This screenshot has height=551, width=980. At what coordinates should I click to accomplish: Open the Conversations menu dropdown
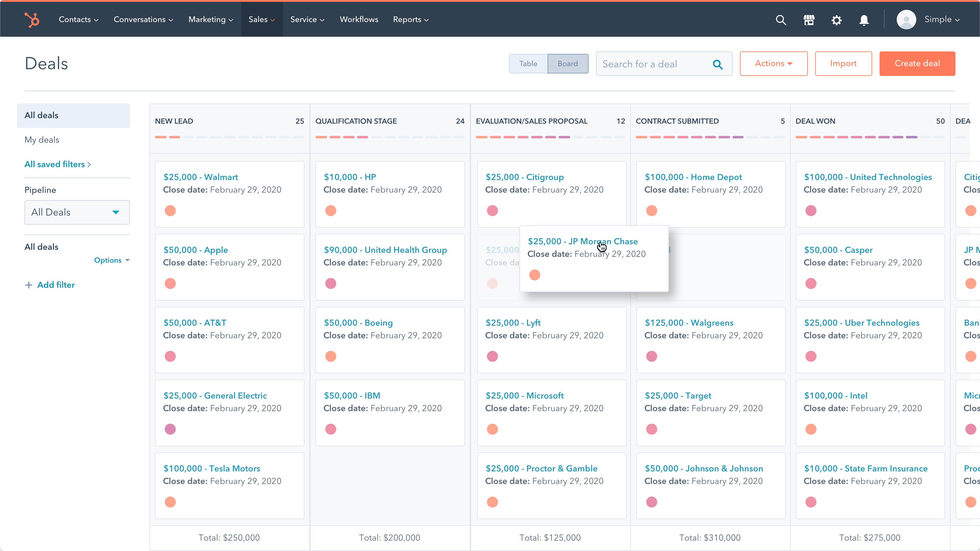(143, 19)
